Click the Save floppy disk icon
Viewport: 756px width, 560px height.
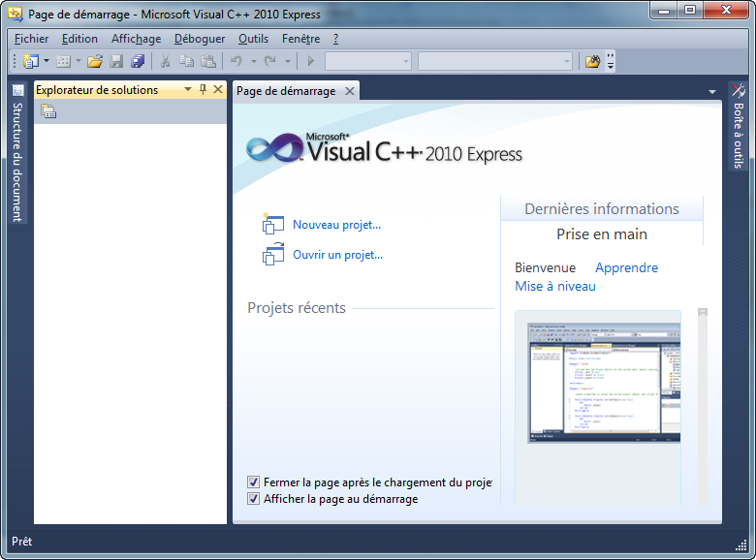pos(116,61)
